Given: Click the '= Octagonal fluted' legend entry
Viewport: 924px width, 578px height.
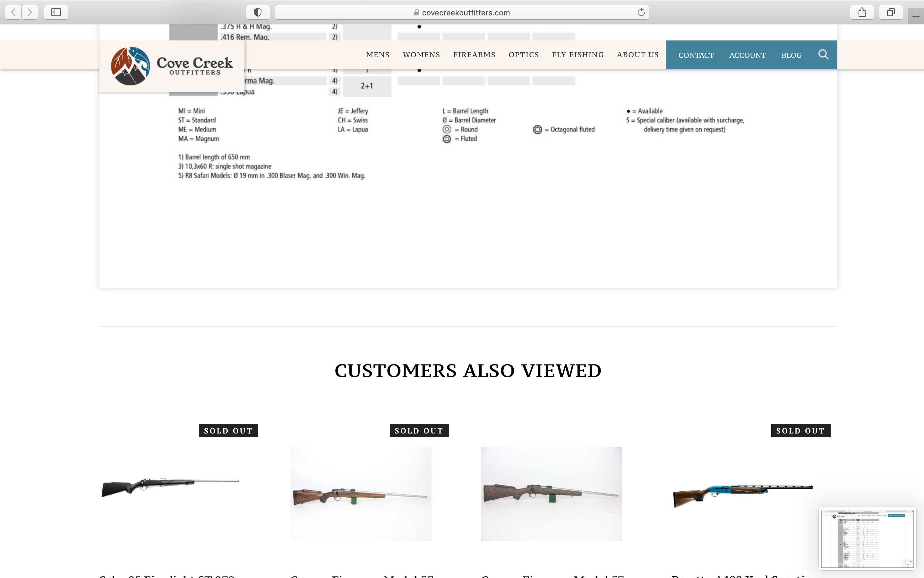Looking at the screenshot, I should point(564,129).
